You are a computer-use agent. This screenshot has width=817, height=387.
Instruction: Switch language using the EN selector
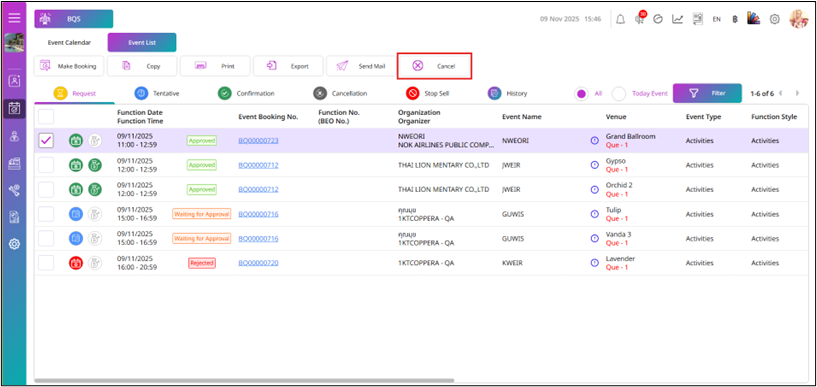point(716,19)
